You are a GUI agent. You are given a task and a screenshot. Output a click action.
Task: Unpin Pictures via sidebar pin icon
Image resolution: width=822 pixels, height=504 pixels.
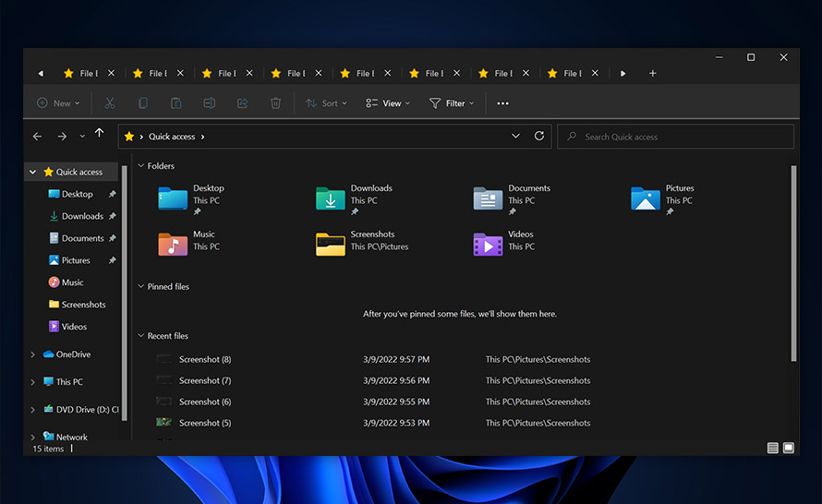[112, 260]
